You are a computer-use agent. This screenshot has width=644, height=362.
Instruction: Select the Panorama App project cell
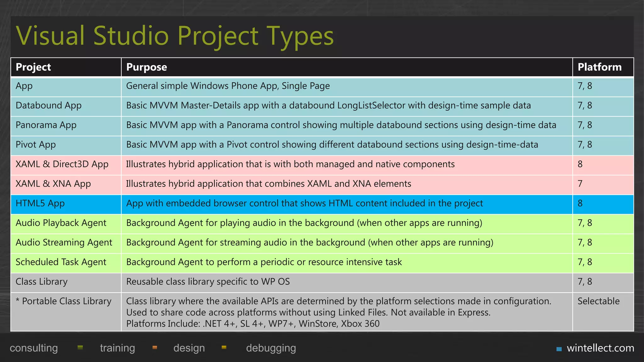[46, 125]
